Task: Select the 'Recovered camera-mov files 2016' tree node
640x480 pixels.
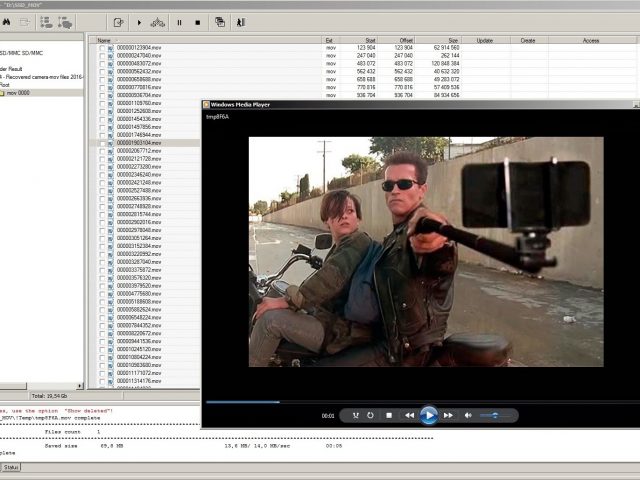Action: (x=44, y=77)
